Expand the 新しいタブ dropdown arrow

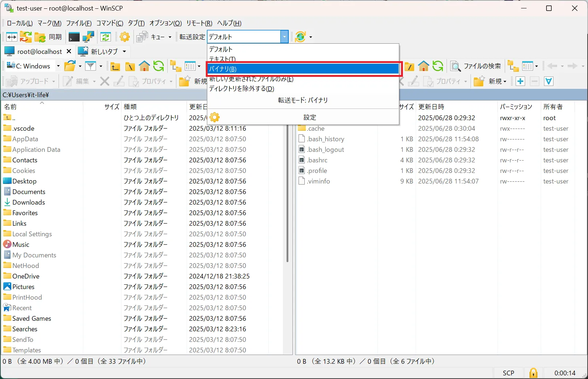[x=124, y=51]
